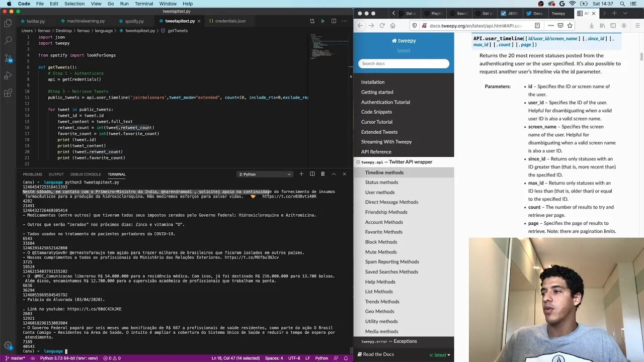The image size is (644, 362).
Task: Switch to the DEBUG CONSOLE tab
Action: (86, 174)
